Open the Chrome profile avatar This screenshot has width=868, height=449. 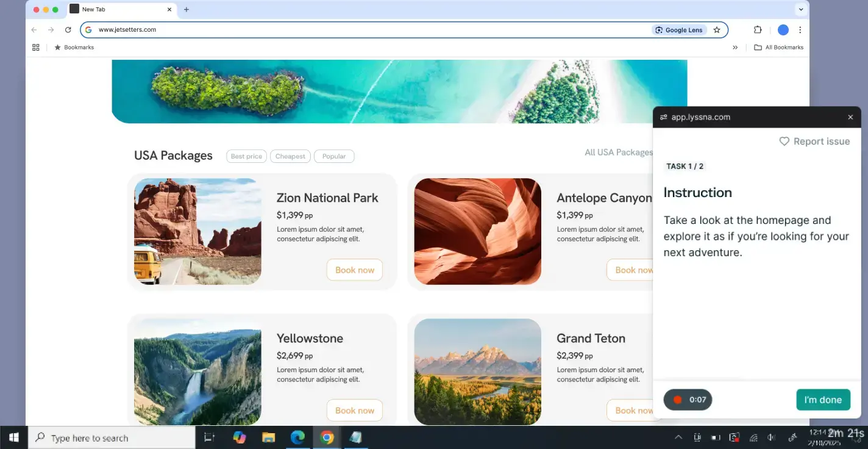783,30
